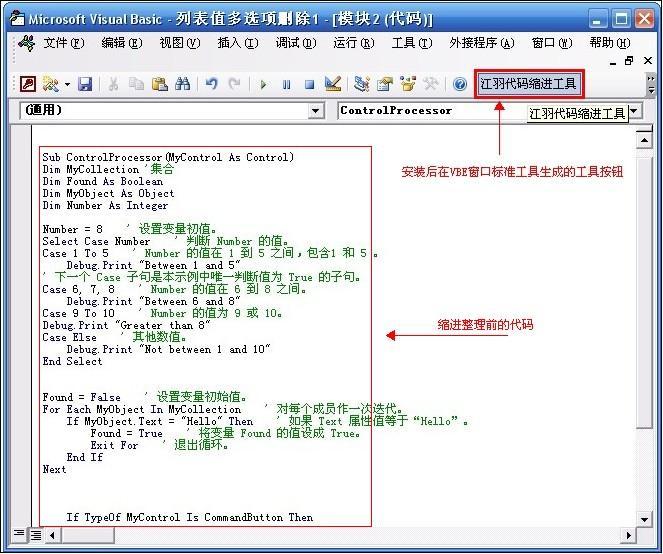Open the Insert object dropdown arrow
The width and height of the screenshot is (663, 554).
tap(67, 84)
